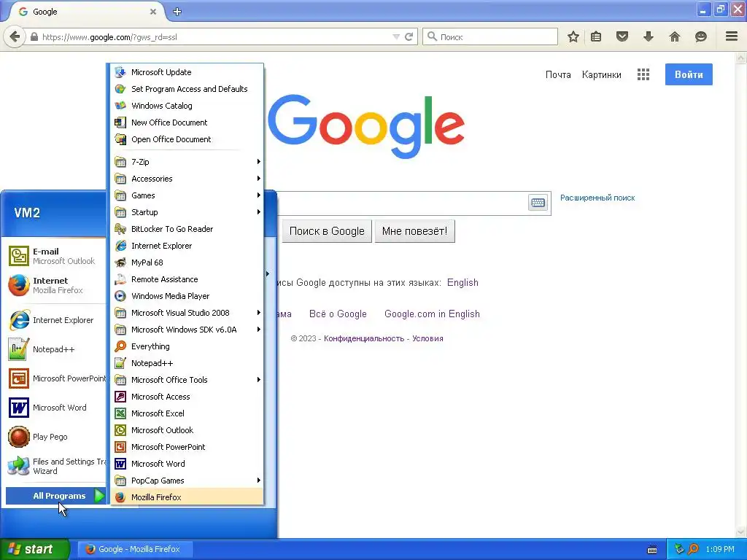This screenshot has height=560, width=747.
Task: Open pinned Internet Mozilla Firefox item
Action: [x=55, y=285]
